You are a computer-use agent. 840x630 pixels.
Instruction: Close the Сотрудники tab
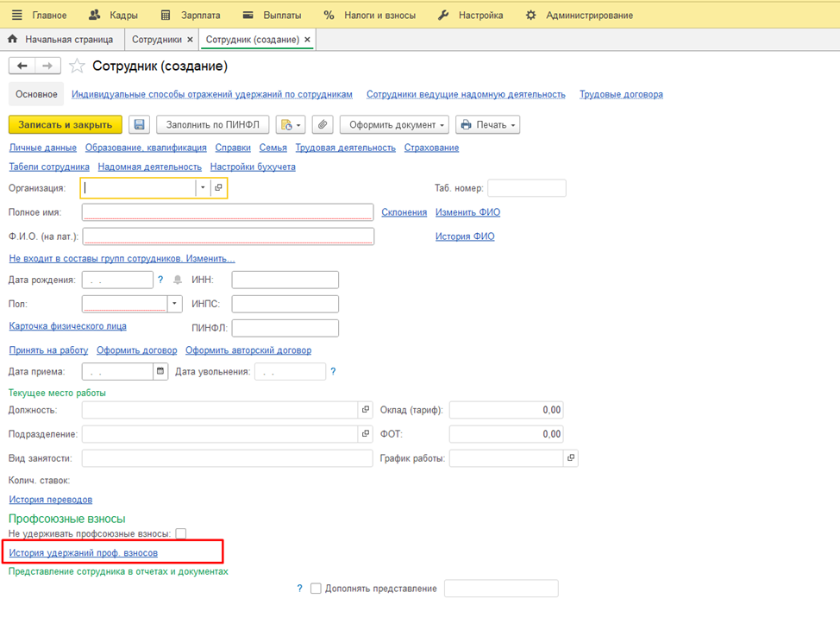(x=190, y=40)
